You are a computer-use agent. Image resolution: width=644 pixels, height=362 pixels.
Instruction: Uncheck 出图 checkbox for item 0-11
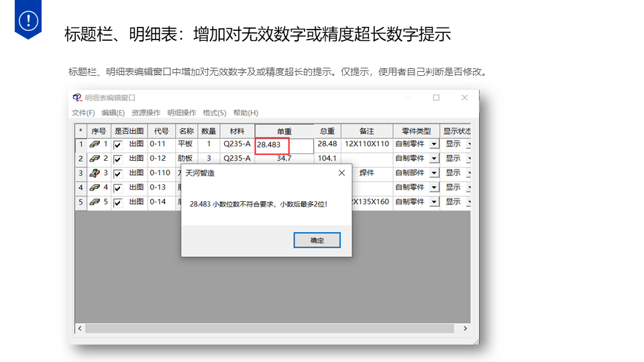pos(118,145)
